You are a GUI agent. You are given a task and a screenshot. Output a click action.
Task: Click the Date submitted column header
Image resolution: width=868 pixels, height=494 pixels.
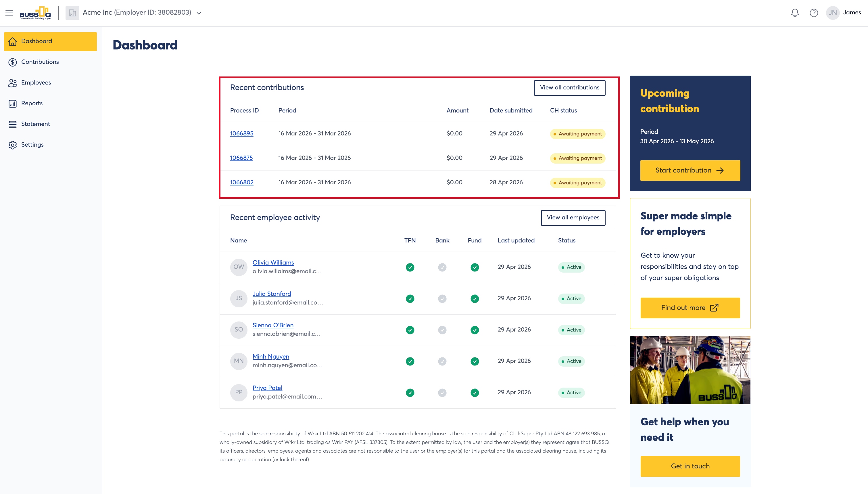click(511, 111)
